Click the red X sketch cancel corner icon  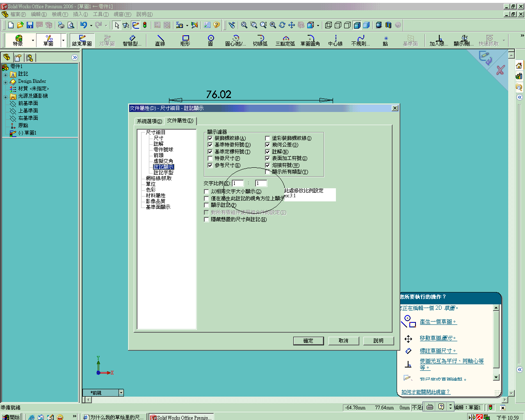[500, 70]
